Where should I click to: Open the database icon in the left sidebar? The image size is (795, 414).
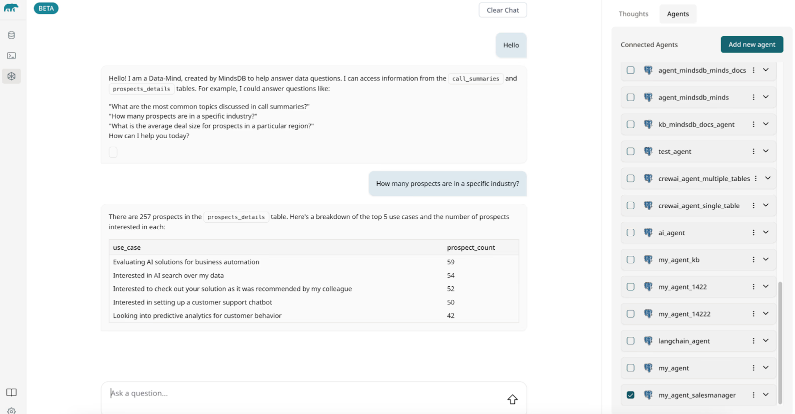(11, 35)
